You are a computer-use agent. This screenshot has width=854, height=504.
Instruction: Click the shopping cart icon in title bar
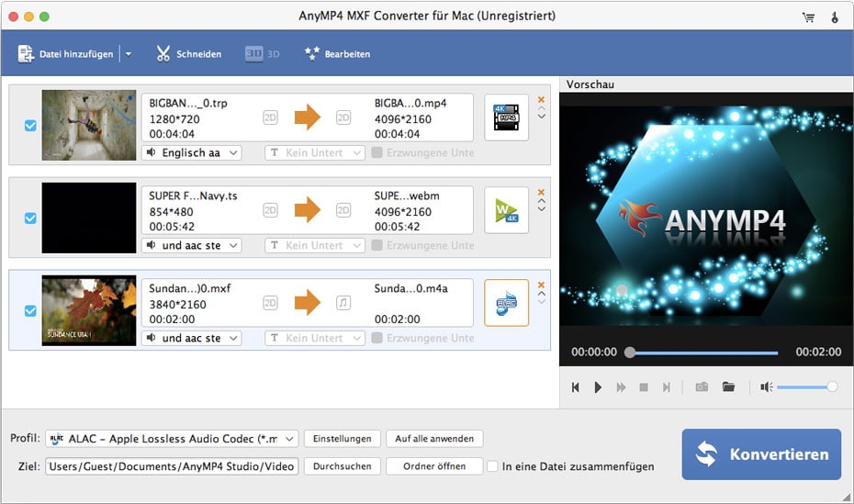click(x=808, y=17)
